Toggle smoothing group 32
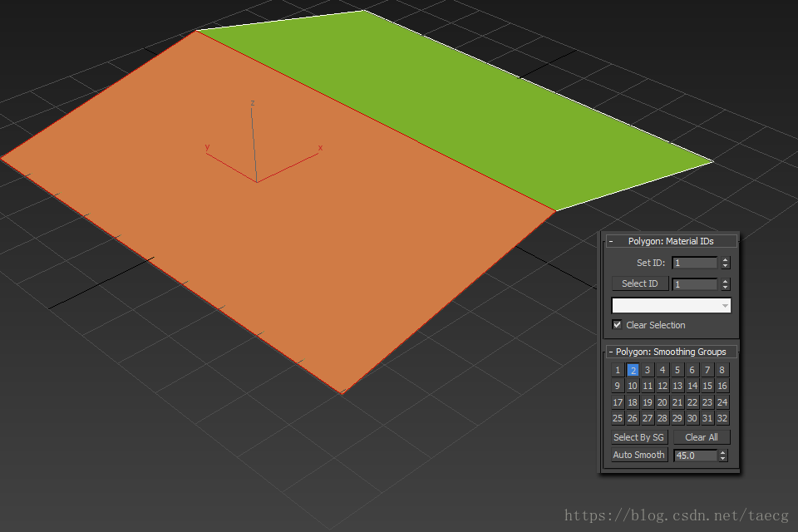The width and height of the screenshot is (798, 532). click(722, 418)
